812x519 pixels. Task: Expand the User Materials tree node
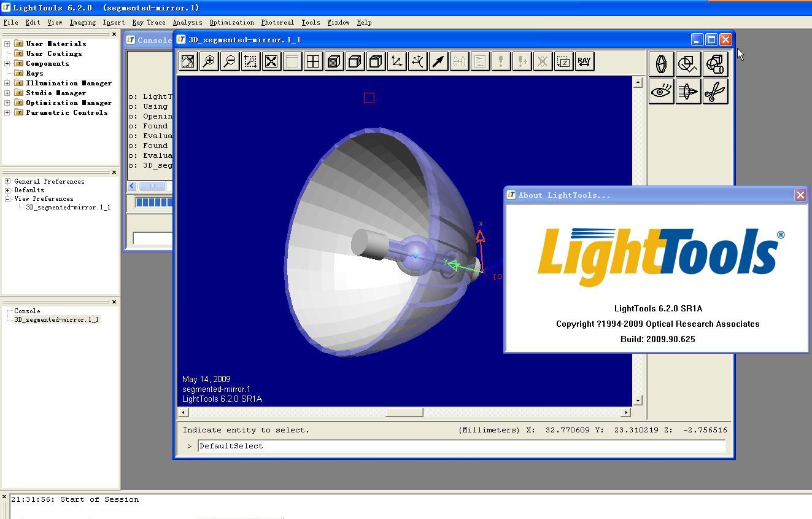pyautogui.click(x=7, y=44)
